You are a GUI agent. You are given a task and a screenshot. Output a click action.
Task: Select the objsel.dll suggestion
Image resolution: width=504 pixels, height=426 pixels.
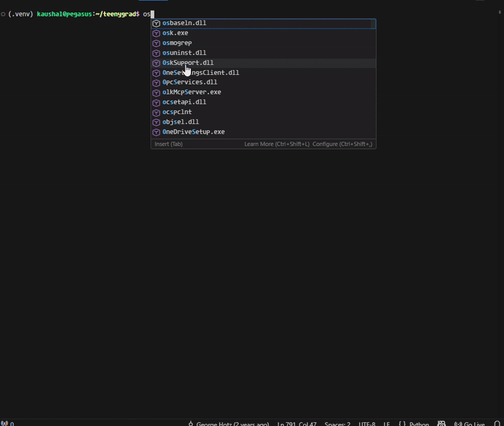pos(181,122)
